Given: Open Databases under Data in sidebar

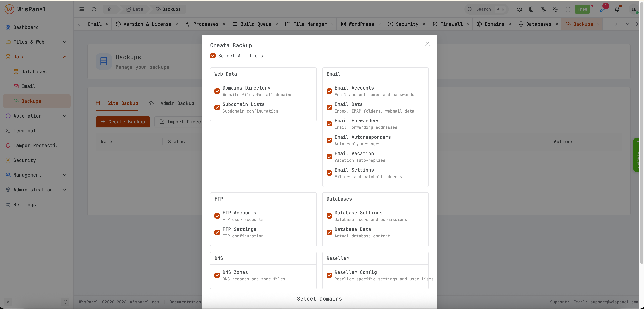Looking at the screenshot, I should pos(37,72).
